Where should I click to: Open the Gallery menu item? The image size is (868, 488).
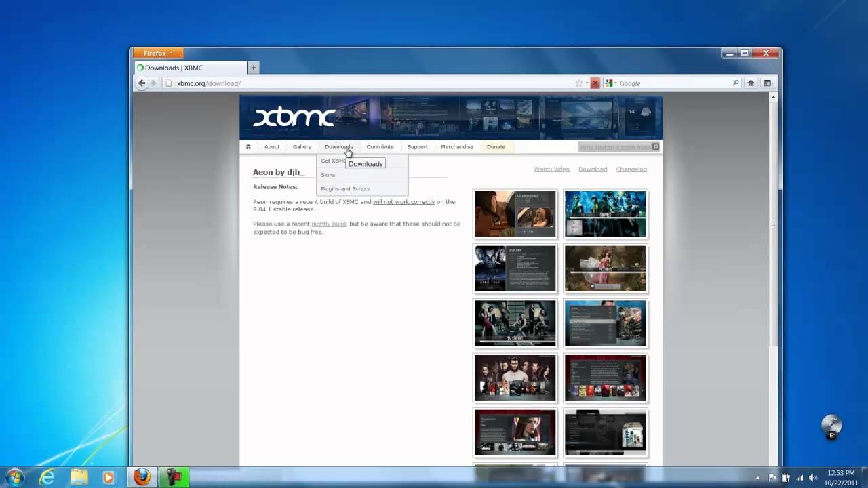point(302,147)
